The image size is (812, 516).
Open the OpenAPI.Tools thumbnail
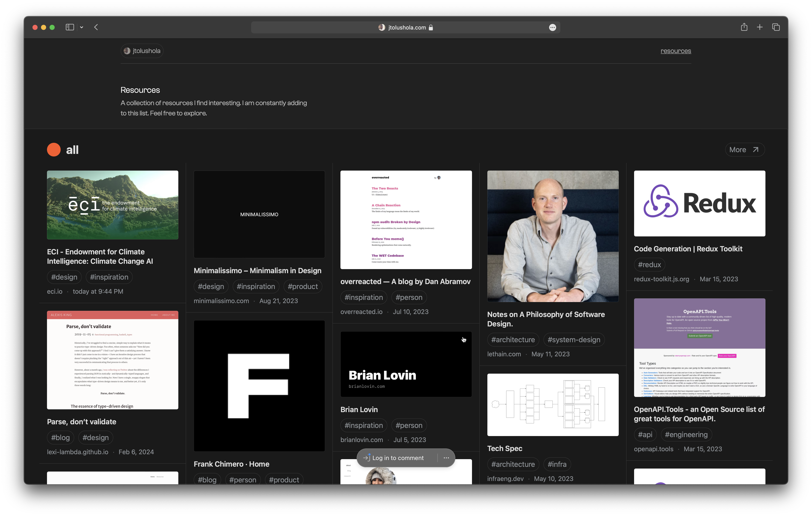[700, 348]
